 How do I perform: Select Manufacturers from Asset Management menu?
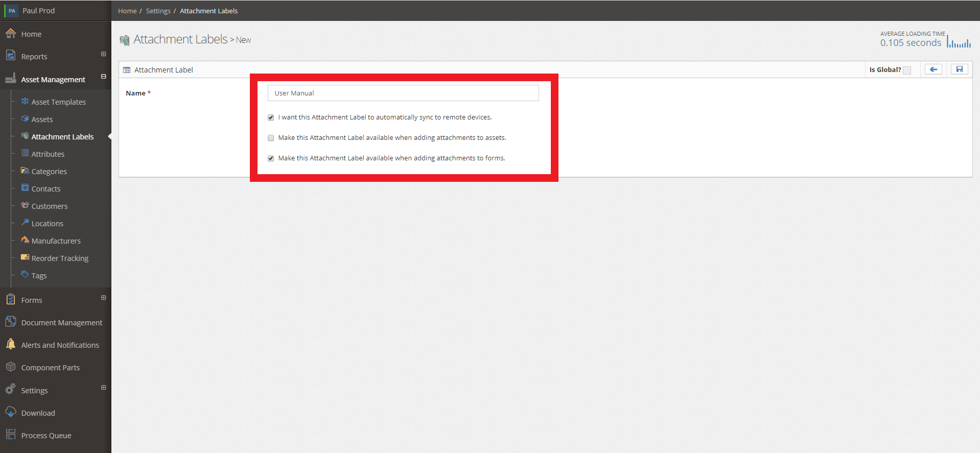(x=56, y=241)
